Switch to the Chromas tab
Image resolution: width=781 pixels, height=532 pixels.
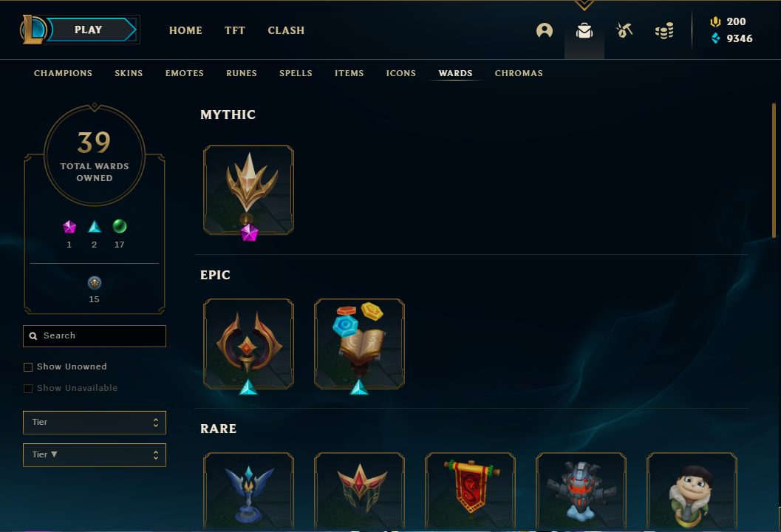[x=519, y=73]
